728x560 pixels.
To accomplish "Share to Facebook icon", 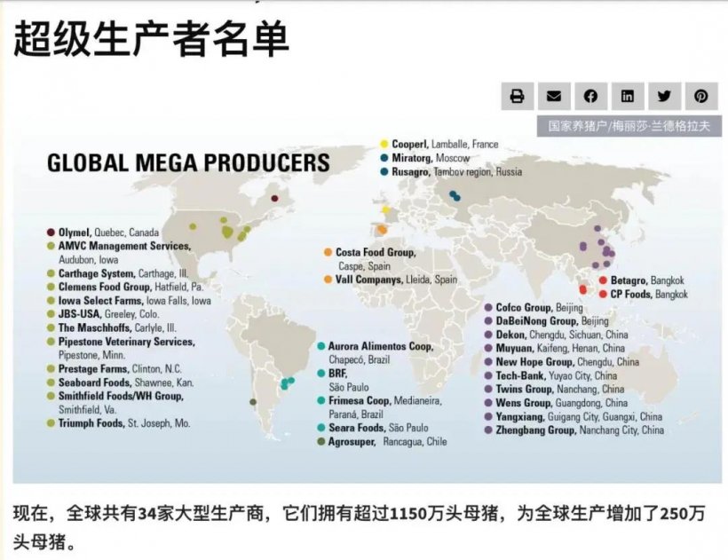I will [x=590, y=96].
